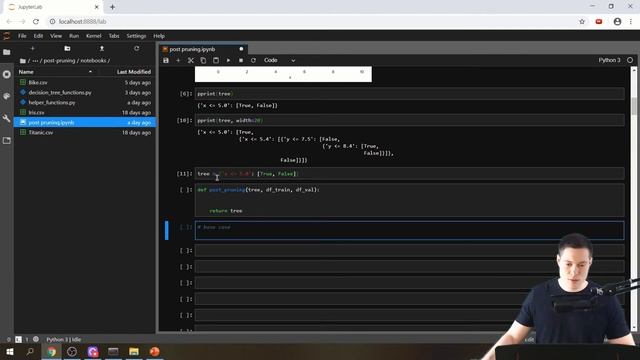Go to root folder icon in breadcrumb

[x=23, y=61]
